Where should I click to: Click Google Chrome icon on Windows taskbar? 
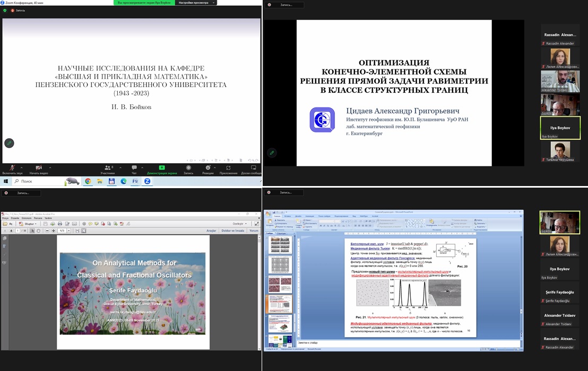click(88, 181)
